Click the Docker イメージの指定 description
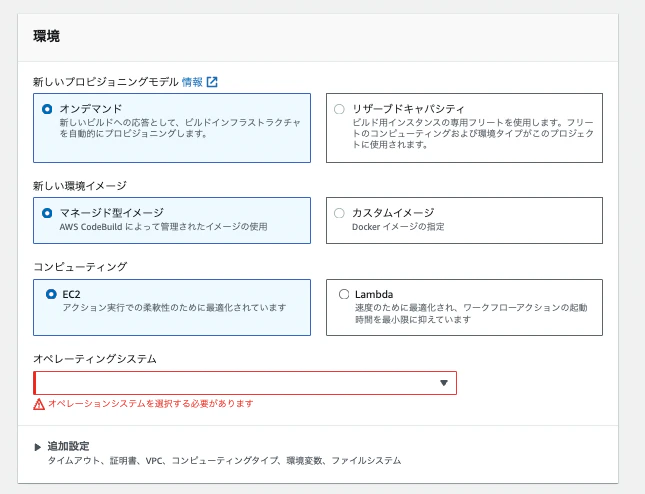This screenshot has height=494, width=645. [x=398, y=227]
